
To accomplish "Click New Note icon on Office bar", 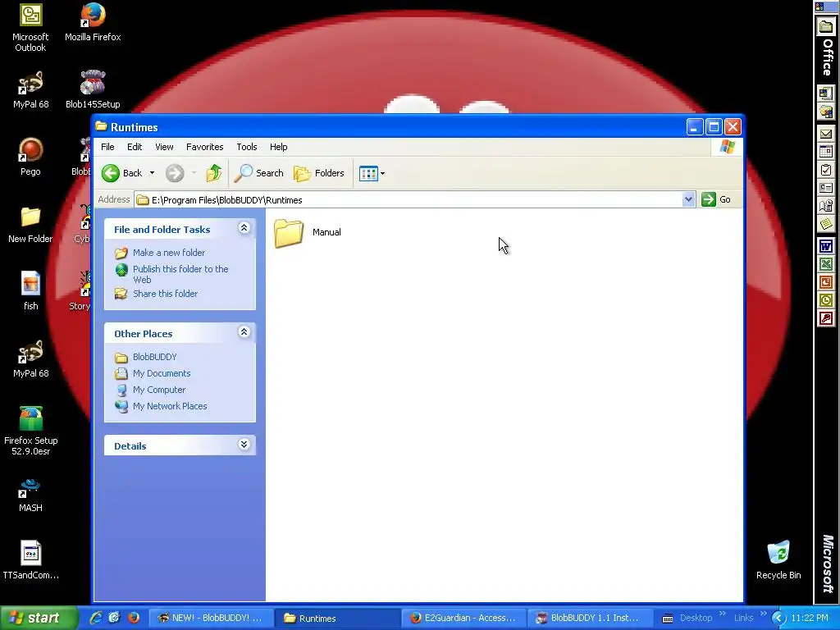I will click(825, 223).
